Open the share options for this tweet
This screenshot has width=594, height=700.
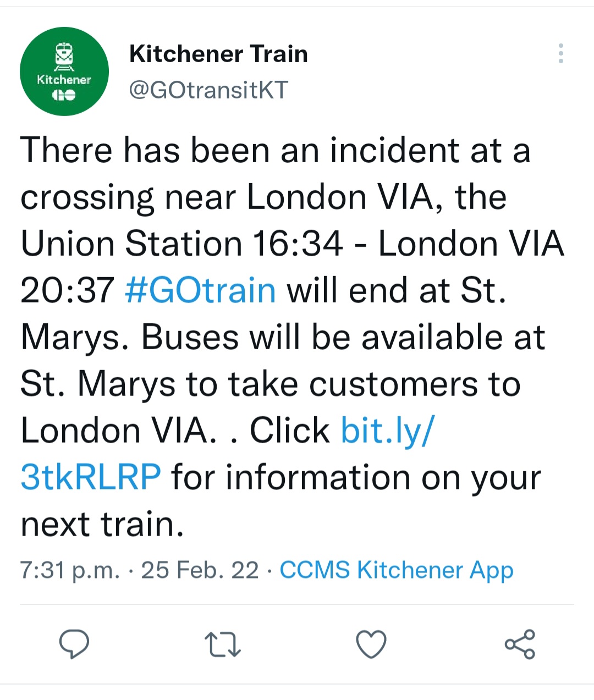click(520, 644)
